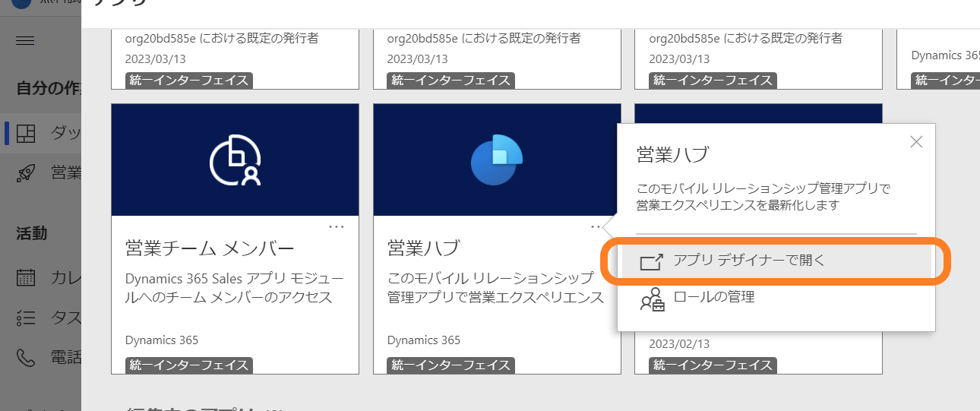Open the hamburger navigation menu
The height and width of the screenshot is (411, 980).
[x=25, y=41]
